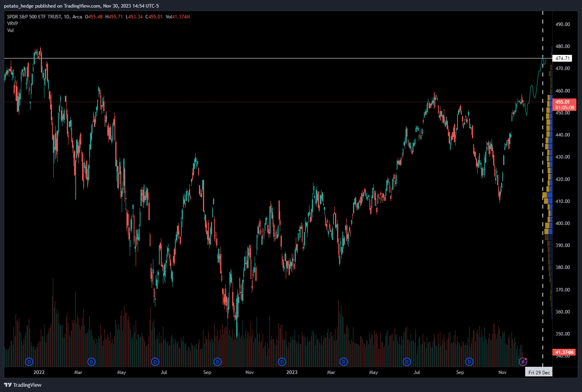The image size is (582, 392).
Task: Click the TradingView logo in the bottom corner
Action: coord(23,385)
